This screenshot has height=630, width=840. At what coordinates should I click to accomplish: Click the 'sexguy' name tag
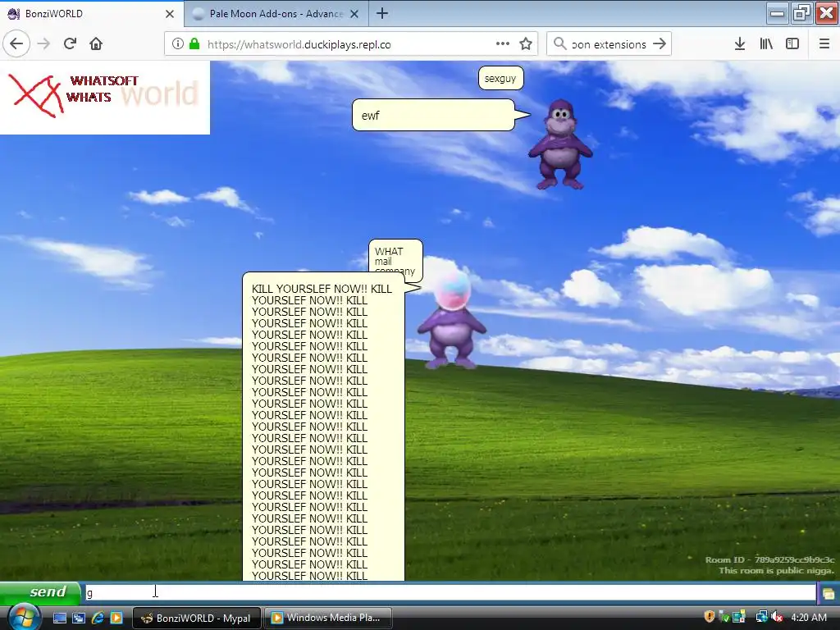[x=500, y=78]
